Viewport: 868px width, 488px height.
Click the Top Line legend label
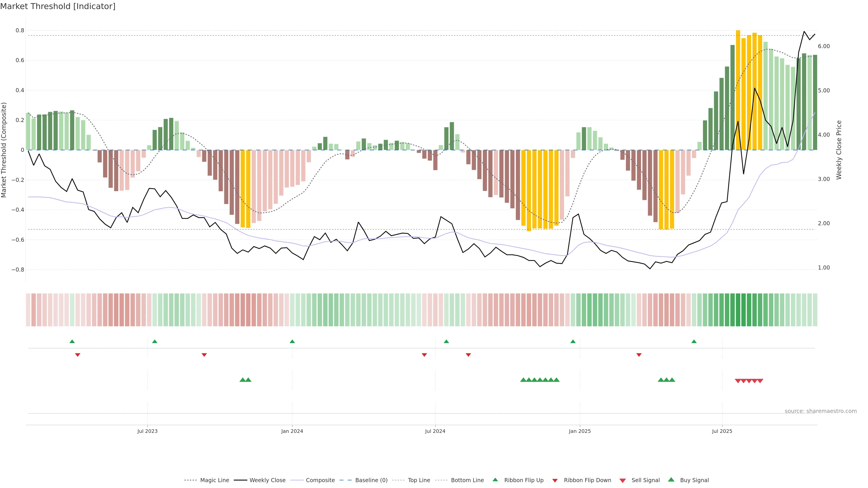(x=419, y=480)
